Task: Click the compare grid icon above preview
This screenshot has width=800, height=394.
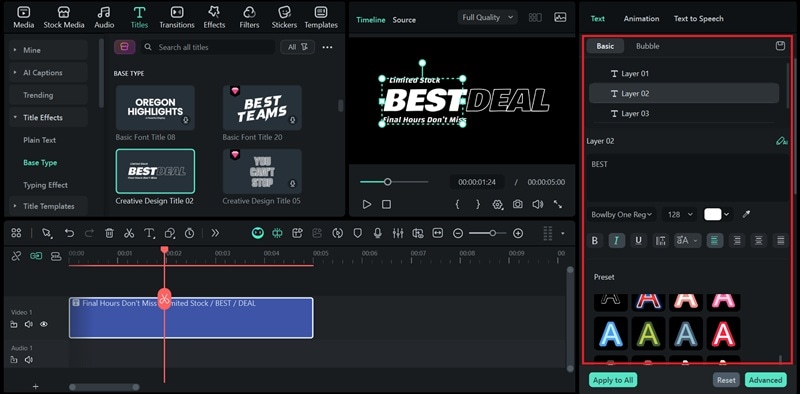Action: point(535,17)
